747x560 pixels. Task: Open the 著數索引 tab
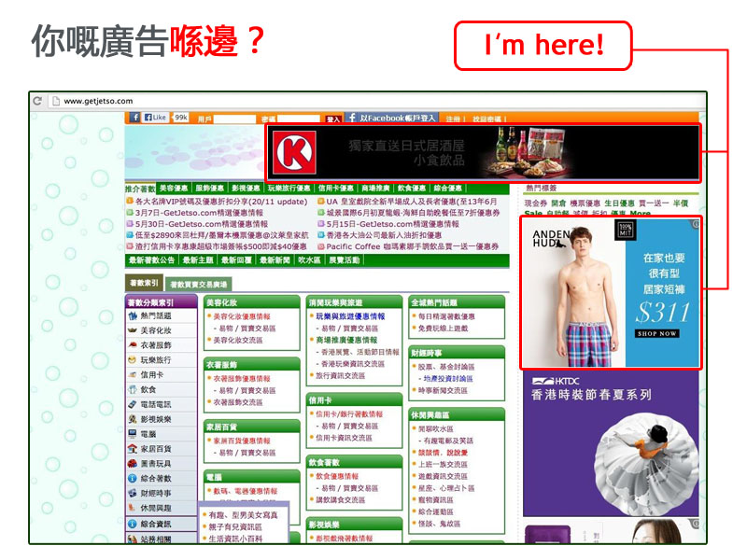(145, 283)
